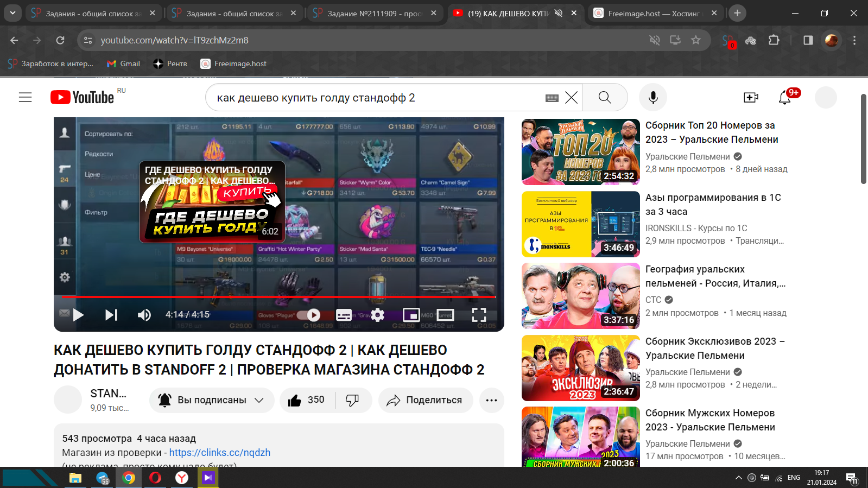Image resolution: width=868 pixels, height=488 pixels.
Task: Seek on the red video progress bar
Action: tap(278, 297)
